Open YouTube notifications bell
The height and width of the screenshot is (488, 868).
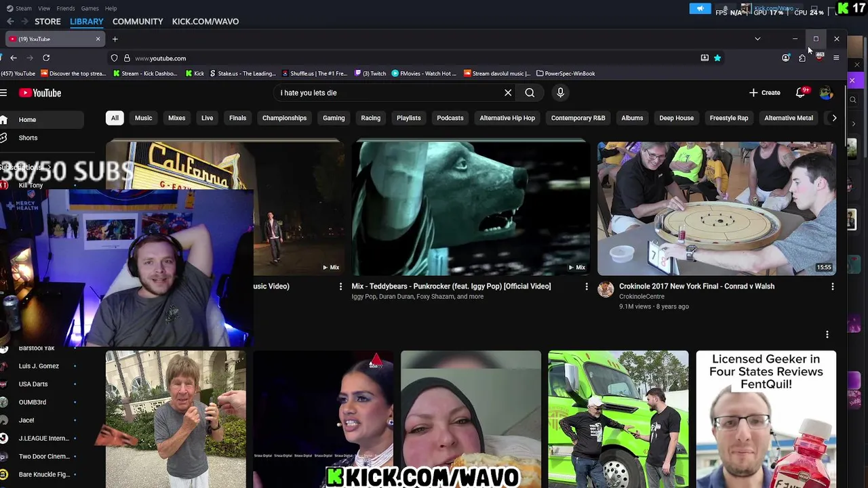pos(800,93)
